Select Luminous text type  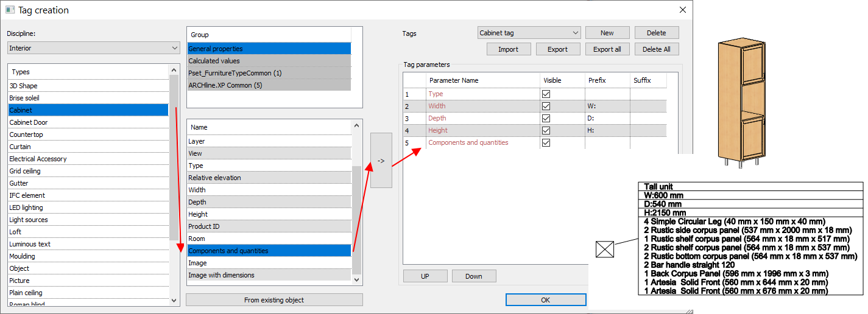point(88,244)
